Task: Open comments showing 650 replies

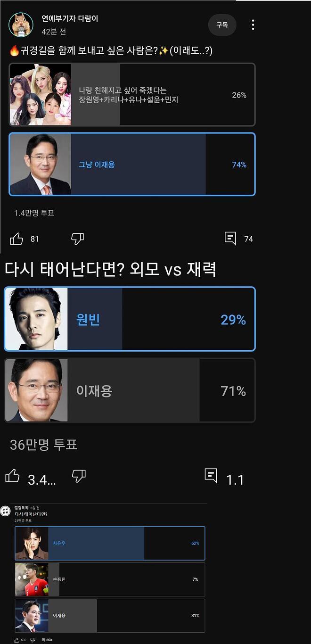Action: [x=43, y=640]
